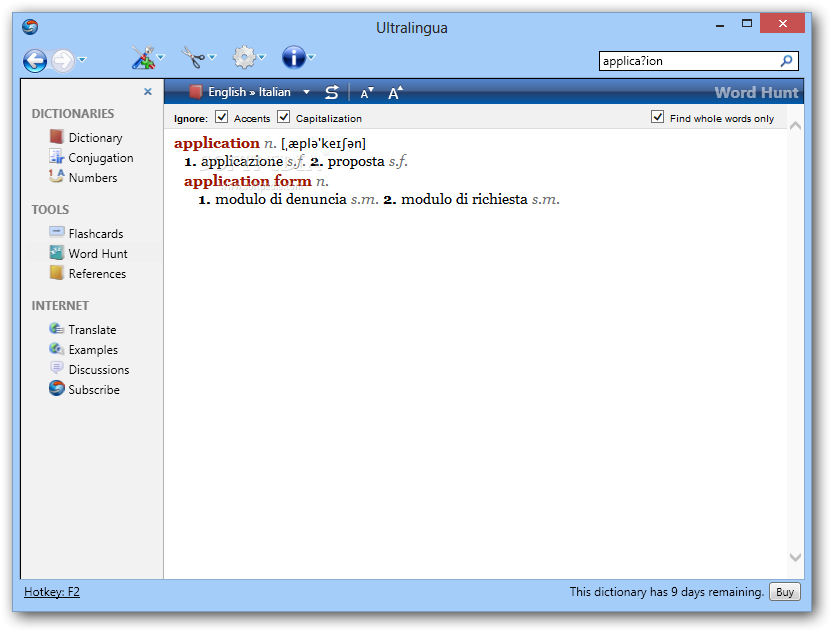Click the Numbers sidebar icon
The width and height of the screenshot is (832, 632).
56,176
